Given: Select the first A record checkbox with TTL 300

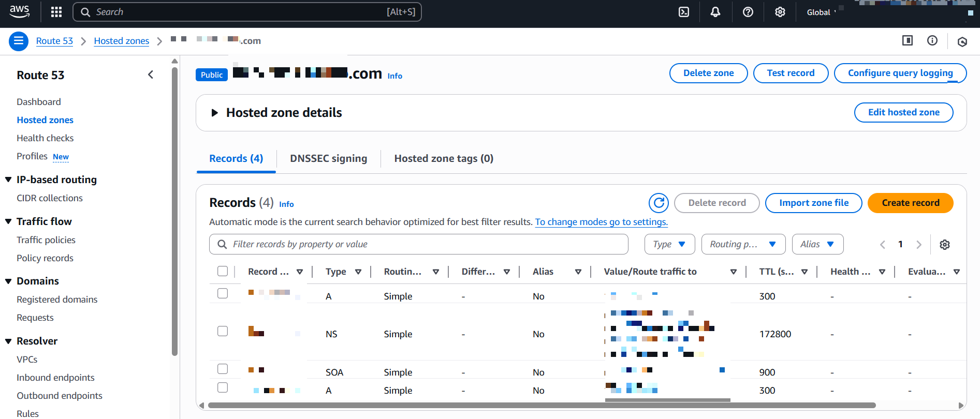Looking at the screenshot, I should click(x=223, y=293).
